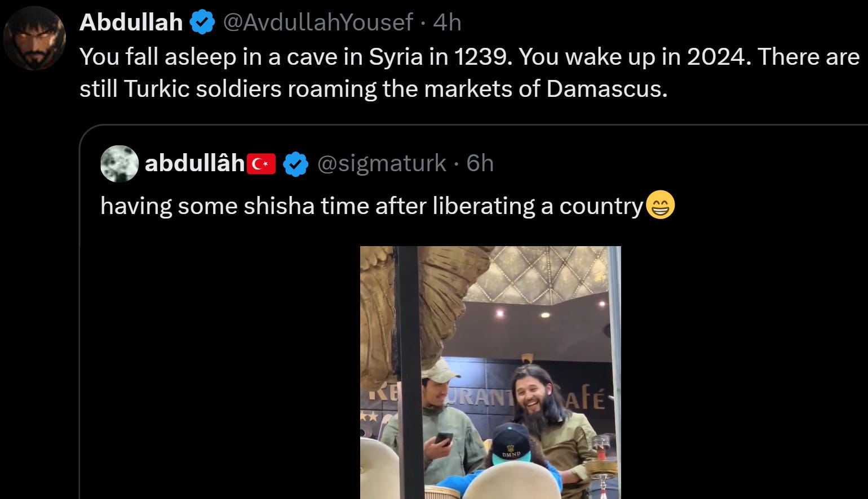Open Abdullah's profile avatar picture
The image size is (868, 499).
pos(34,38)
